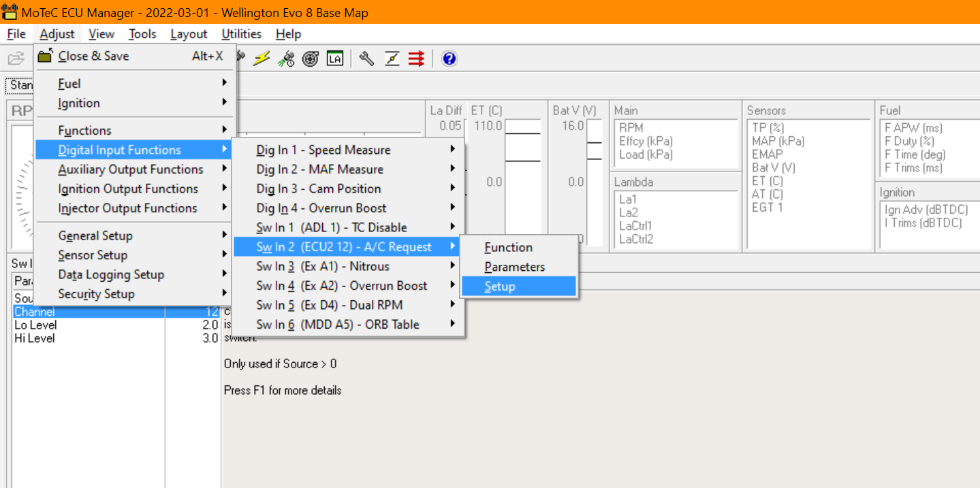Open the Tools menu
Image resolution: width=980 pixels, height=488 pixels.
point(142,34)
